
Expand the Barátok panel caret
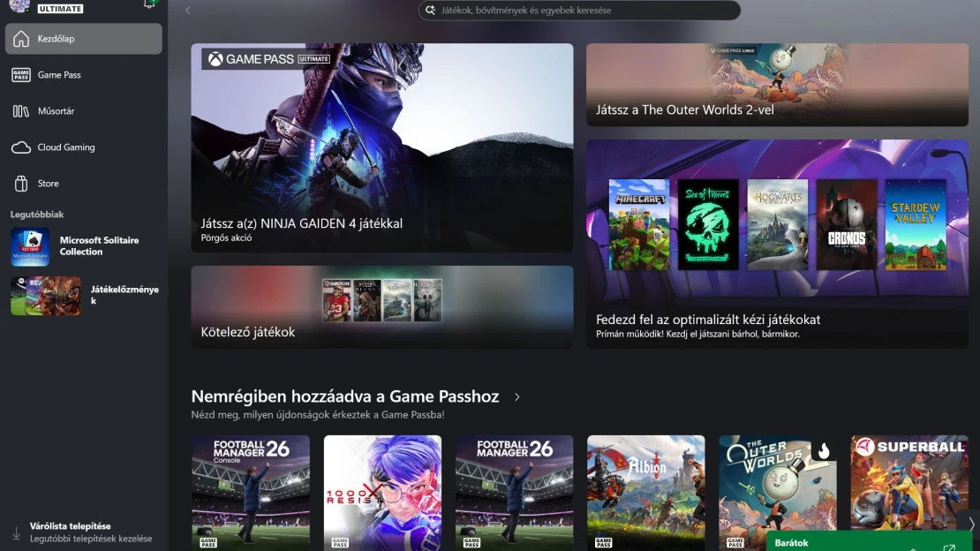pos(913,548)
